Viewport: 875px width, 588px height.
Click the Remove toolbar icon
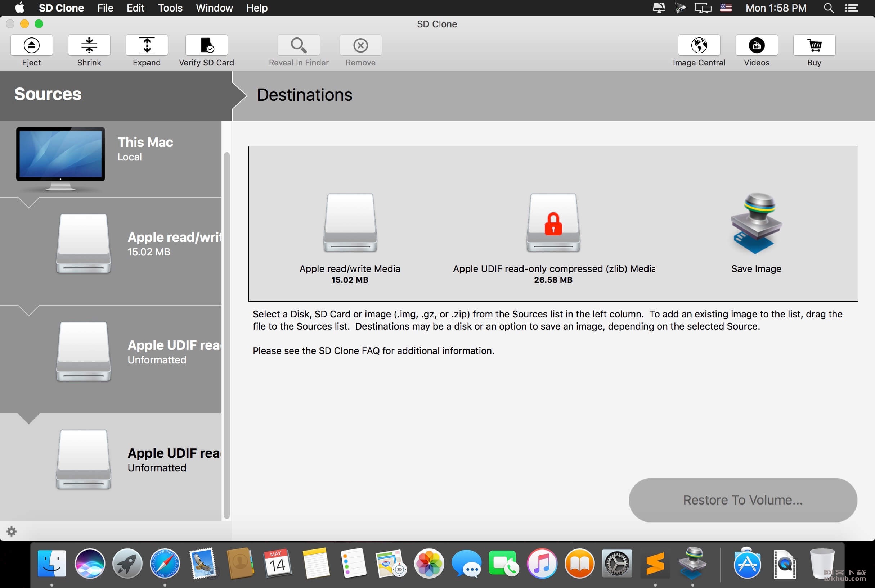pos(360,45)
